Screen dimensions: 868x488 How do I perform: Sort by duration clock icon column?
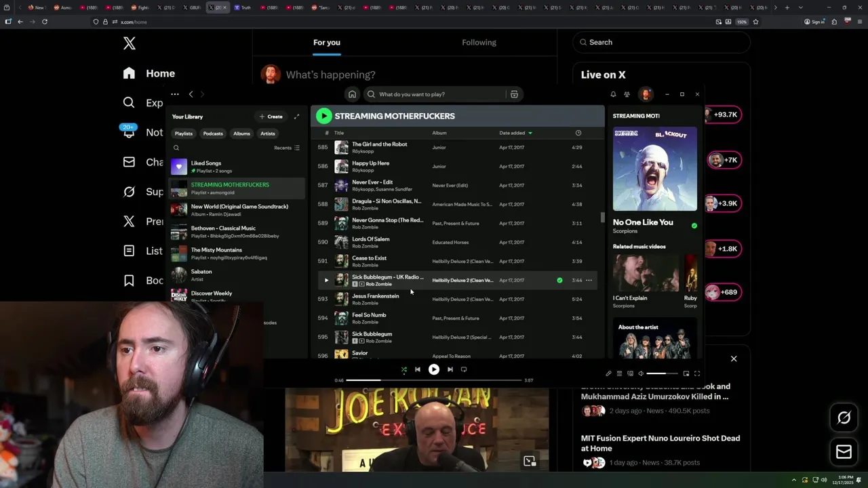578,133
